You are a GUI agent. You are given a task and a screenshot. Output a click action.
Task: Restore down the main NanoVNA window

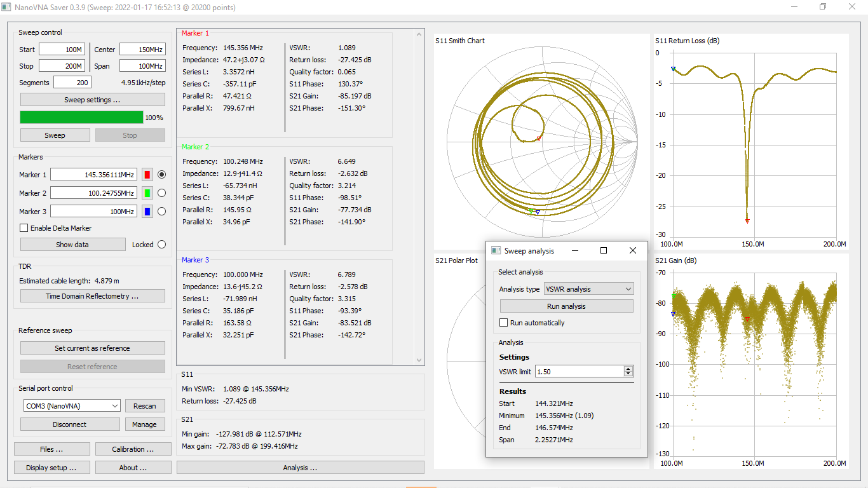pyautogui.click(x=823, y=7)
